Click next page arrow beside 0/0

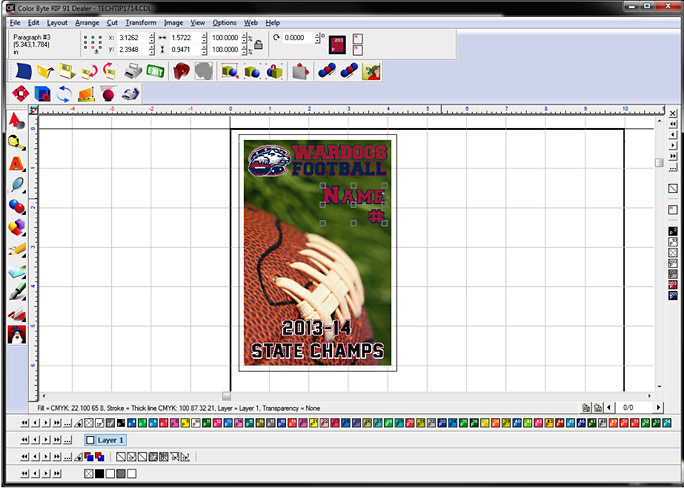pyautogui.click(x=658, y=408)
